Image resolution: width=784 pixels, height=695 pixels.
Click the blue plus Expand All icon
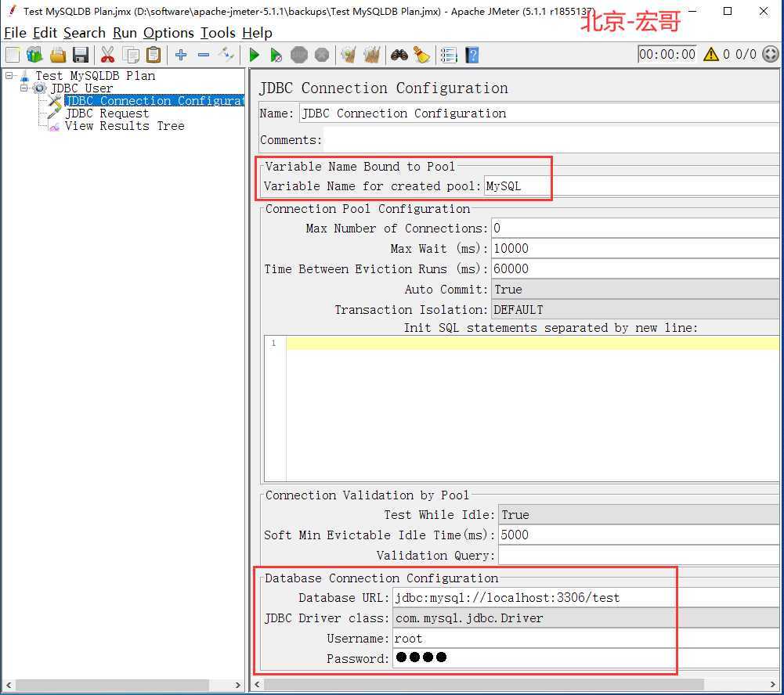click(181, 55)
